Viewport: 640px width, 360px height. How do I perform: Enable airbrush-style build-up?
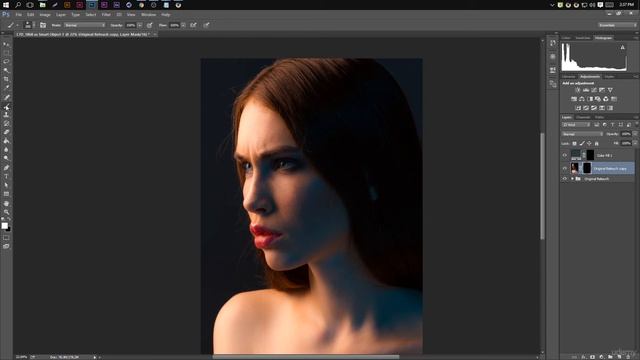pyautogui.click(x=193, y=25)
